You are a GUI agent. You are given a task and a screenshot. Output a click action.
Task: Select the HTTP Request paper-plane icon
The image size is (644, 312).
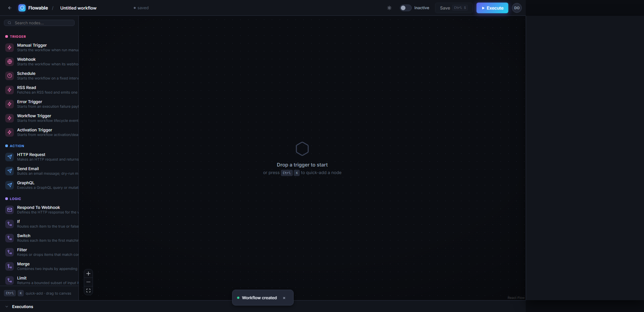click(10, 157)
